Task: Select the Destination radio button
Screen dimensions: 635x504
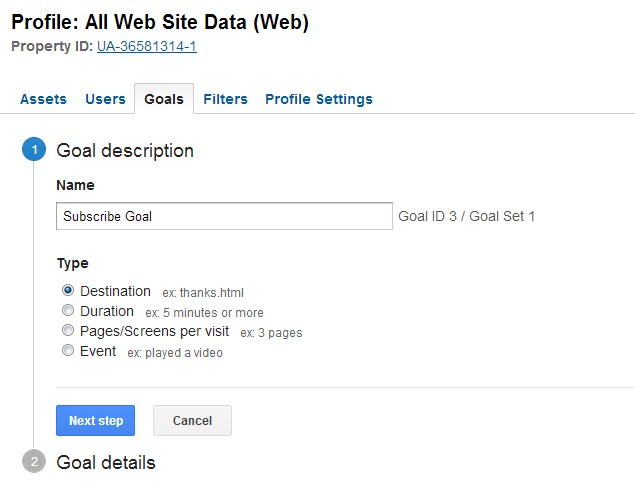Action: pos(68,290)
